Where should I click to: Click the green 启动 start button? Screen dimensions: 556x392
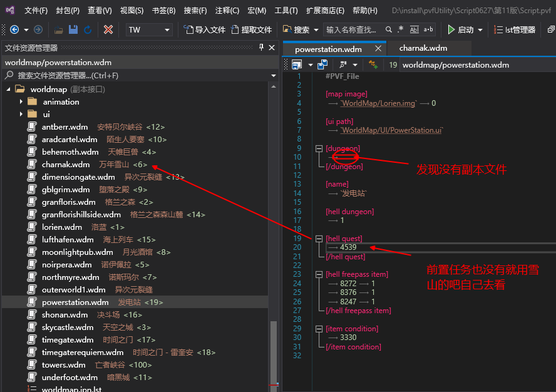tap(460, 30)
